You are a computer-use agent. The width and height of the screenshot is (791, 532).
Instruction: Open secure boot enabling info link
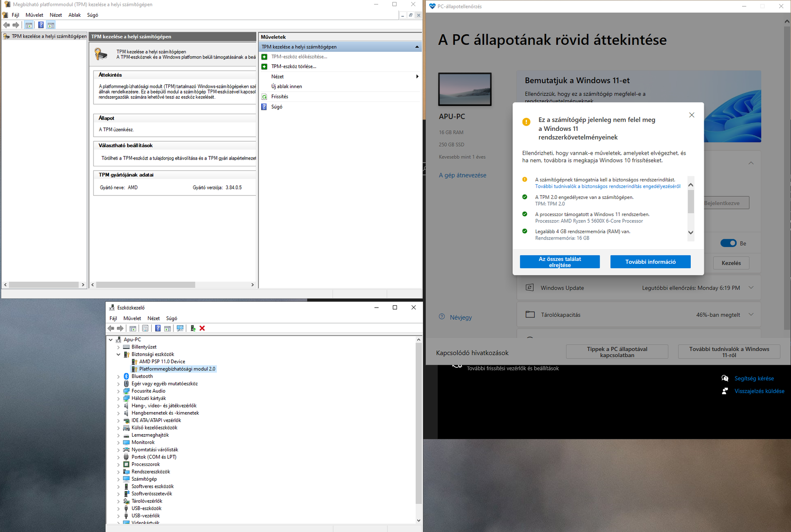tap(608, 186)
